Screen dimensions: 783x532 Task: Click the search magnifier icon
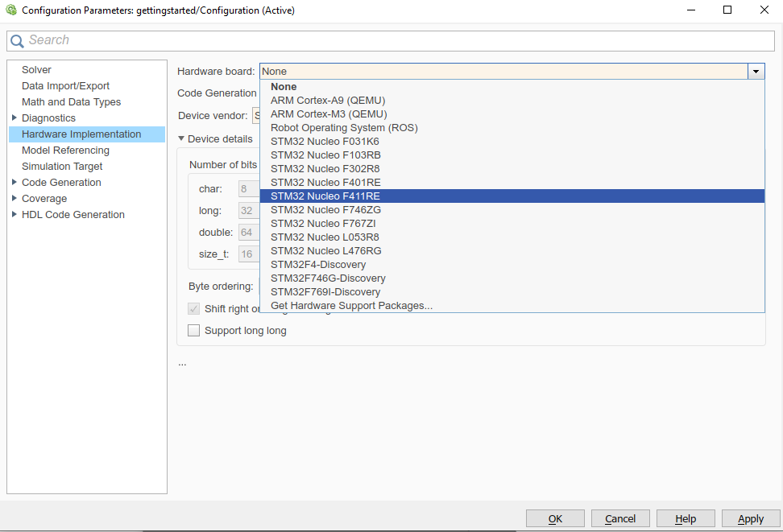coord(17,41)
